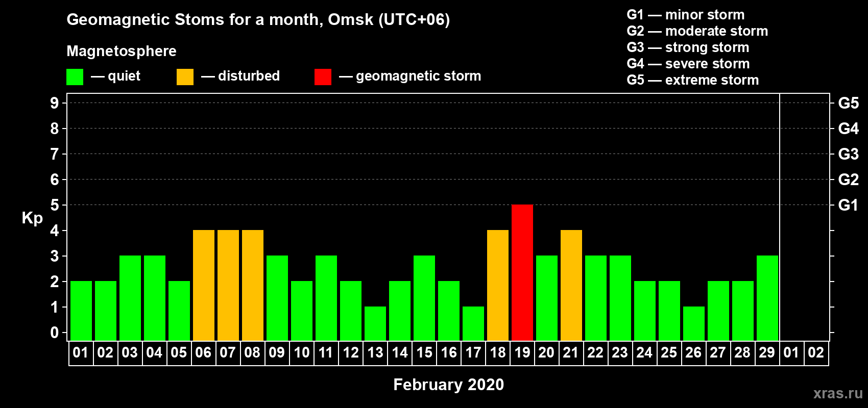Image resolution: width=868 pixels, height=408 pixels.
Task: Click 'G3 — strong storm' legend entry
Action: point(688,47)
